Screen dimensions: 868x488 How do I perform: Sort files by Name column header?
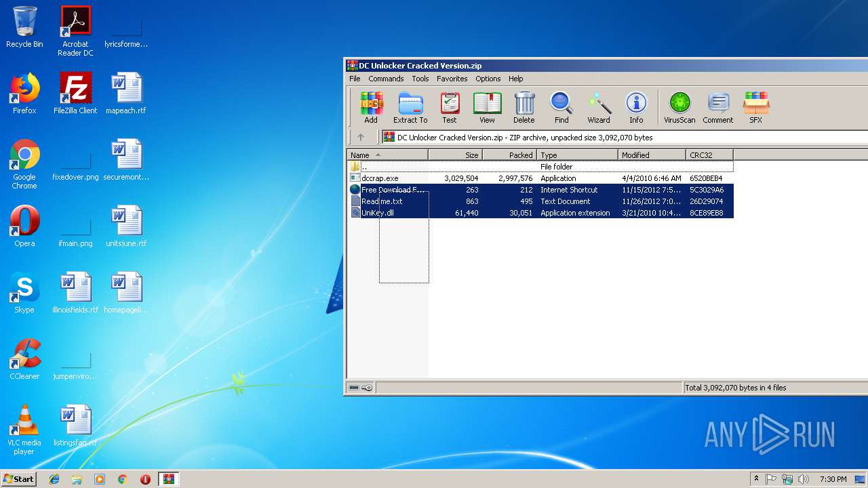[388, 155]
